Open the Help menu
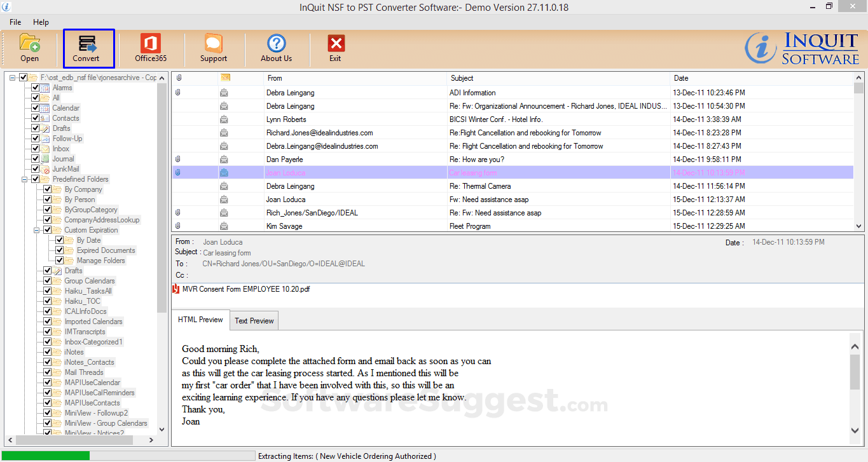 click(41, 21)
